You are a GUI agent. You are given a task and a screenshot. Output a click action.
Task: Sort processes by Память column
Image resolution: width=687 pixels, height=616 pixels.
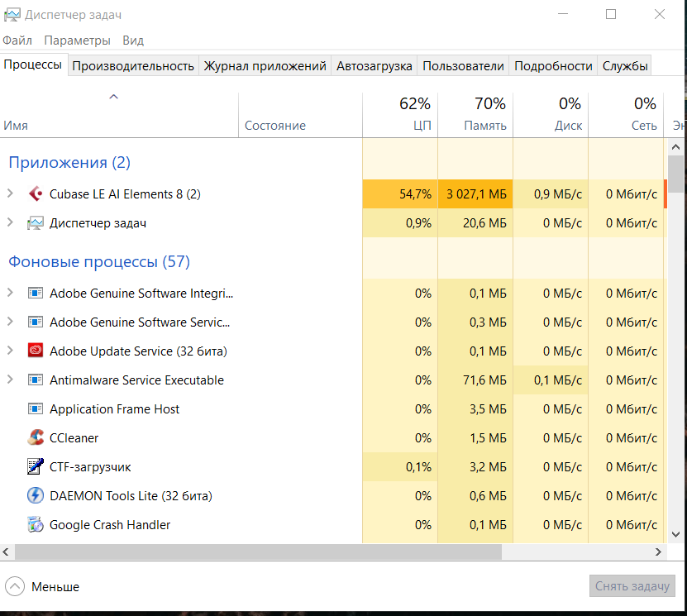[x=475, y=115]
